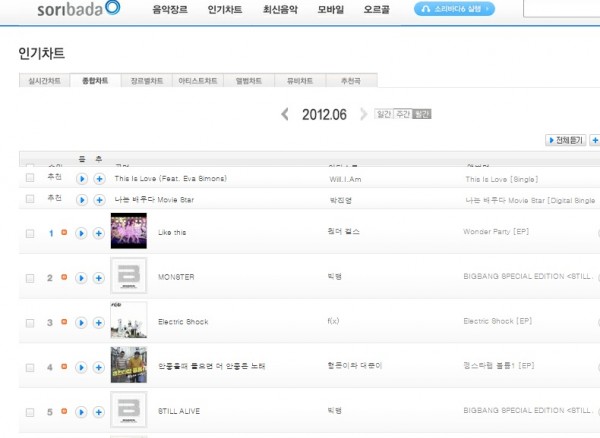Open album link Electric Shock [EP]

(x=498, y=321)
